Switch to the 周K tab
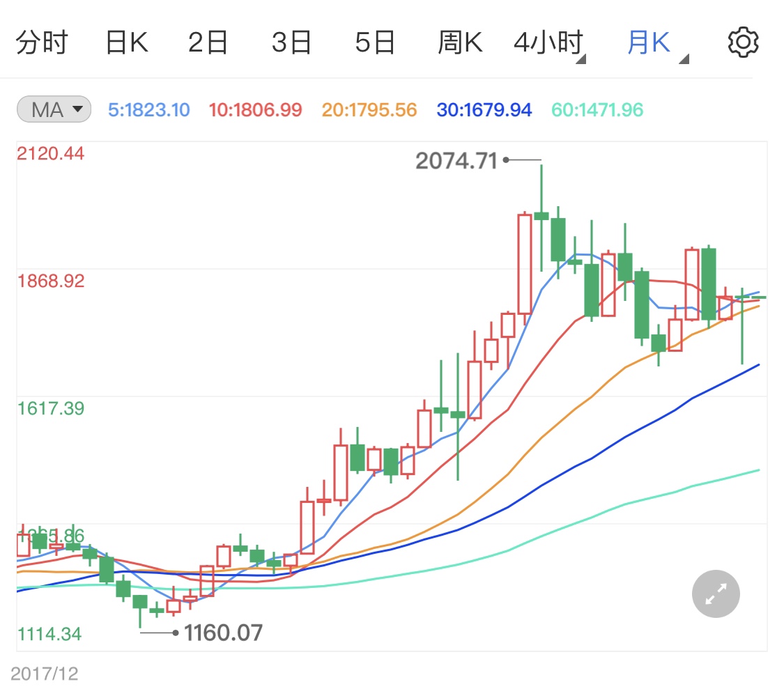The height and width of the screenshot is (698, 784). [460, 41]
